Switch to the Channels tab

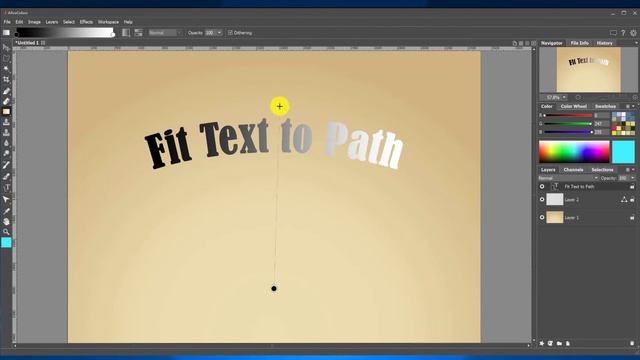tap(573, 169)
